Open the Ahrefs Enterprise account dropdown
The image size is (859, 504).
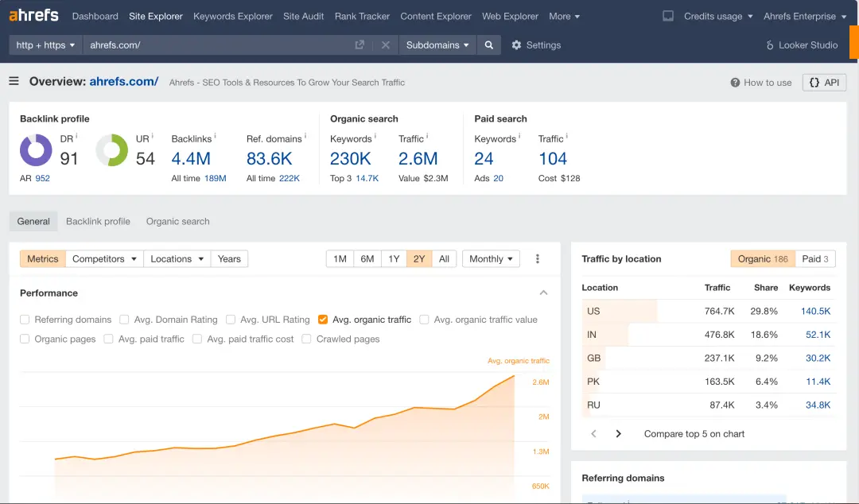pos(805,17)
